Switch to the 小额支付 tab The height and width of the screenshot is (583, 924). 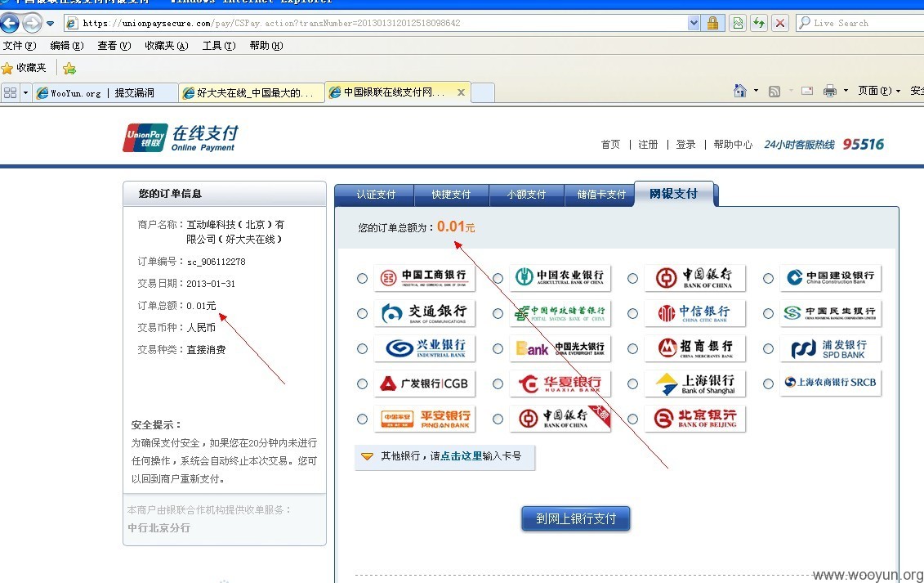526,195
